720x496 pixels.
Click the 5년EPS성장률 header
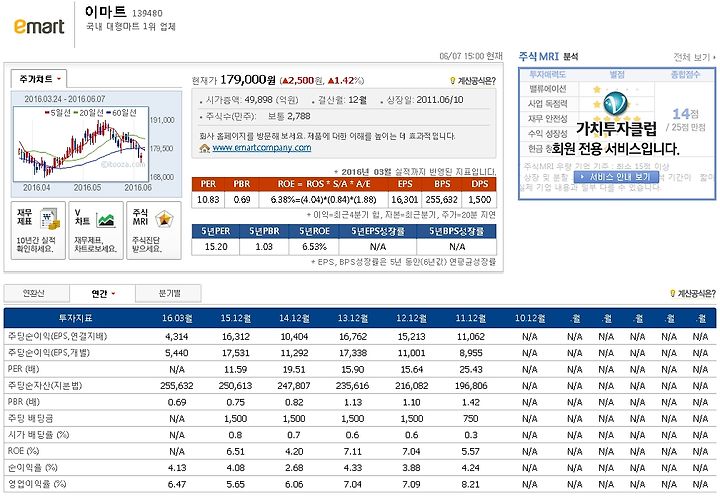tap(378, 231)
